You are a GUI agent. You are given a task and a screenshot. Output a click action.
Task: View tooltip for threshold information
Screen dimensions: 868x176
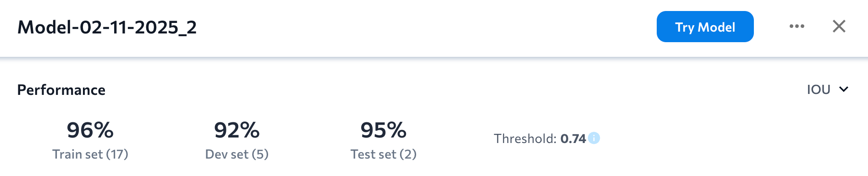pyautogui.click(x=594, y=138)
